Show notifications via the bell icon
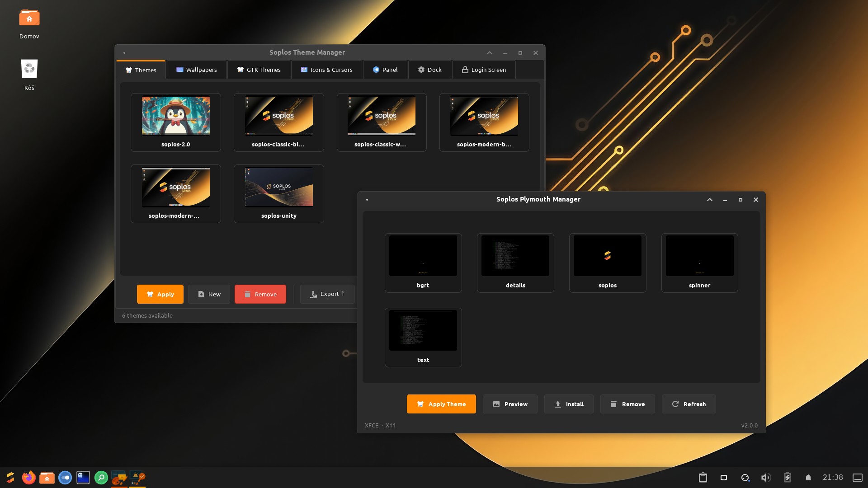The height and width of the screenshot is (488, 868). click(x=808, y=478)
